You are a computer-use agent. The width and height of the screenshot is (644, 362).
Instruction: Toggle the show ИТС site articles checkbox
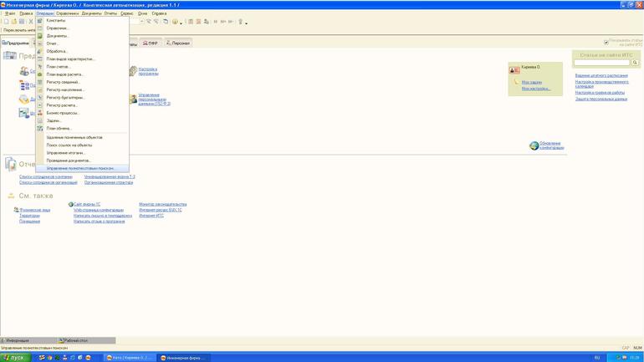point(606,42)
